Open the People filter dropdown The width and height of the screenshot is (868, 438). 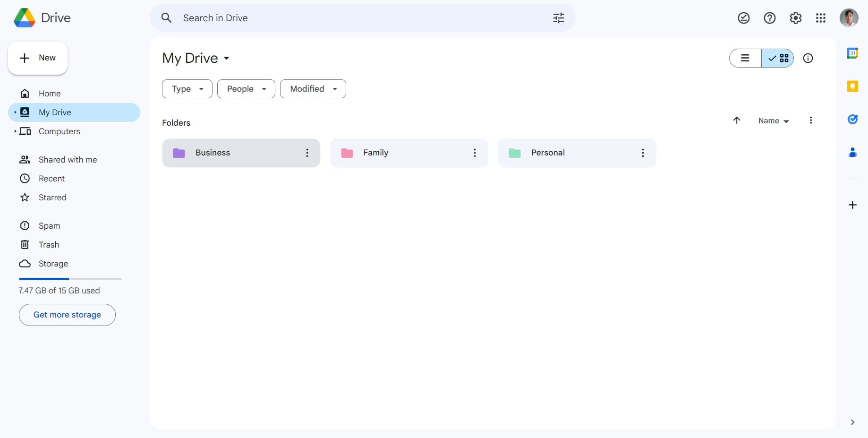tap(246, 89)
